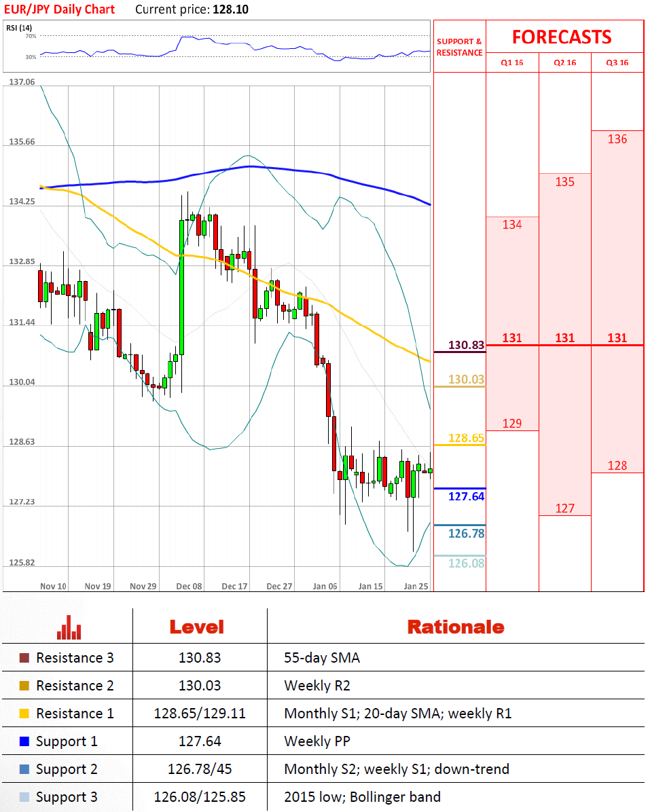Click the Q1 16 forecast high 134

click(512, 225)
